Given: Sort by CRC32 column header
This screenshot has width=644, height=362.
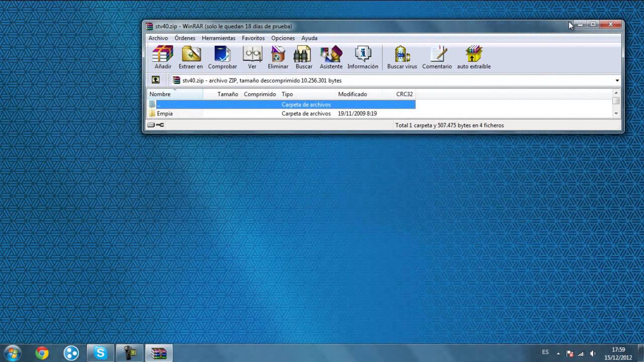Looking at the screenshot, I should [x=399, y=94].
